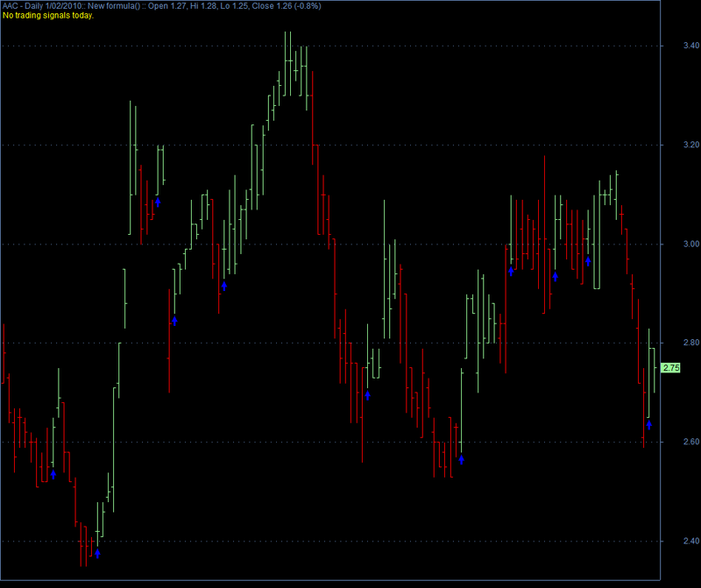Click the 'No trading signals today.' message
The image size is (701, 588).
[48, 15]
